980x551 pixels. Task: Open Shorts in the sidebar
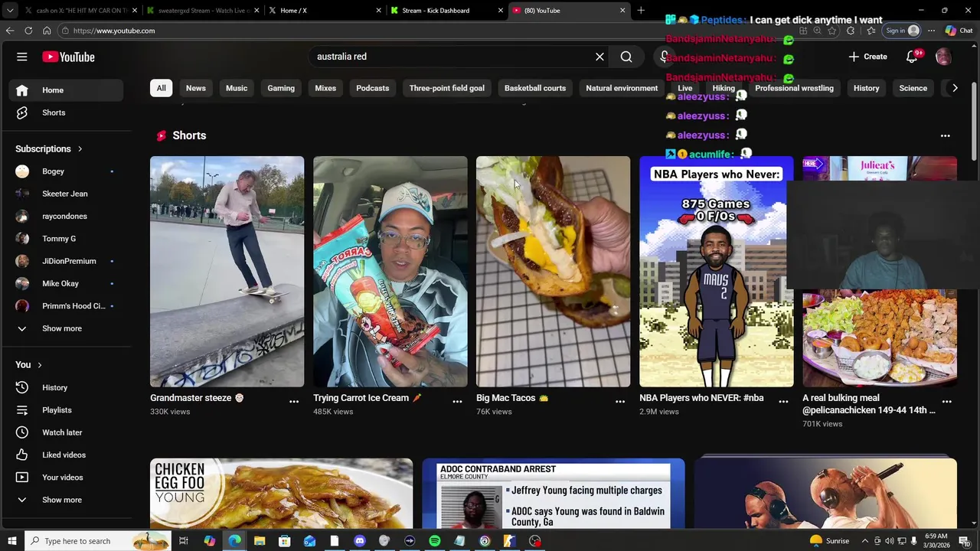[66, 112]
